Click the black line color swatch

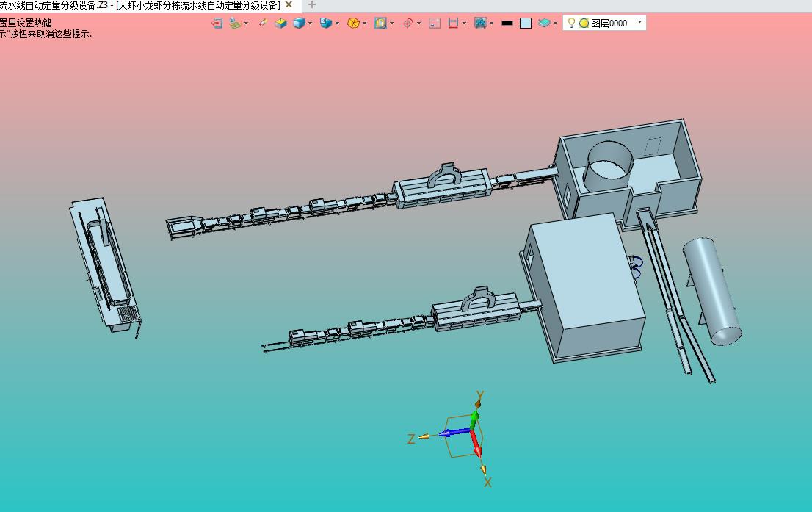(507, 24)
